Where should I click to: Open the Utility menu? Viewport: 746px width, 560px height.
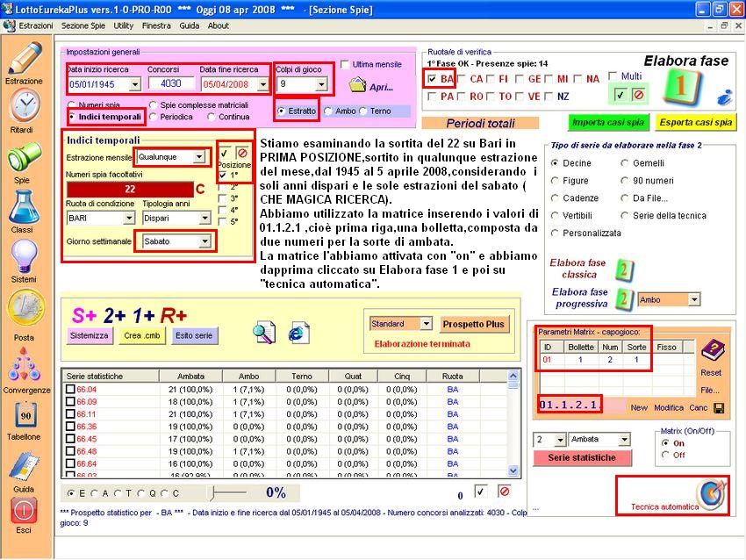point(123,25)
